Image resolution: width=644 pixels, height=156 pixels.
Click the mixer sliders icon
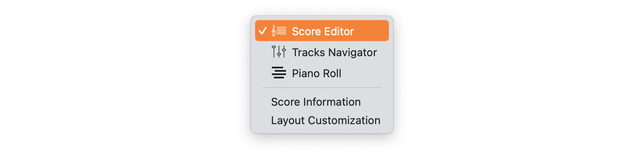coord(279,52)
